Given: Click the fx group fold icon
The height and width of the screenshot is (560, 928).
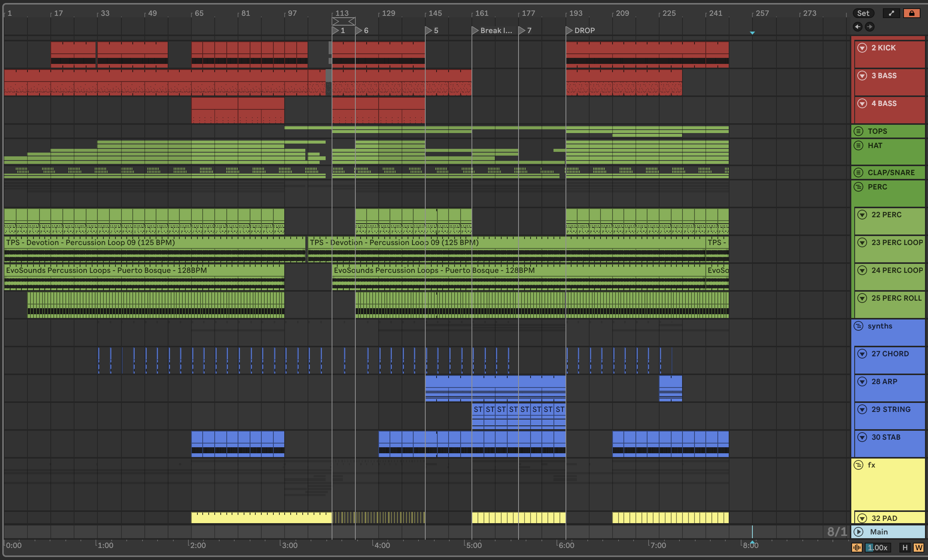Looking at the screenshot, I should [x=858, y=465].
